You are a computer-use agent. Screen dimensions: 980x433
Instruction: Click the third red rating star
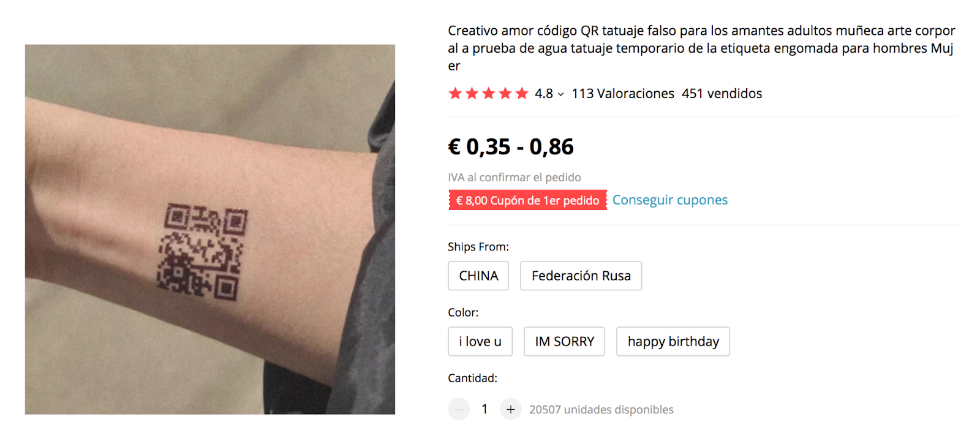click(489, 94)
